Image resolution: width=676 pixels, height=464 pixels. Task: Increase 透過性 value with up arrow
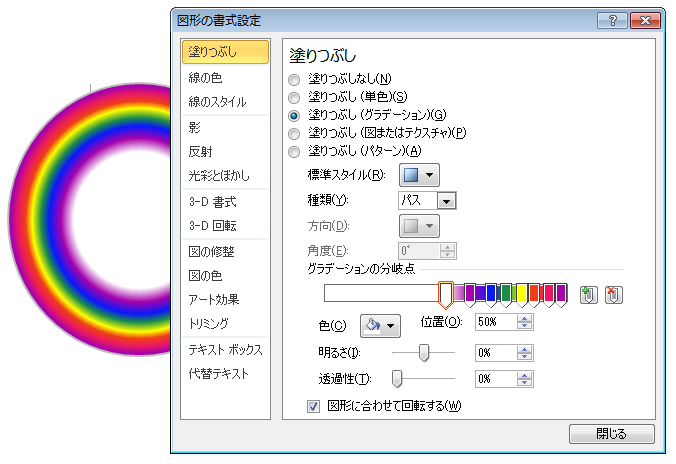click(525, 376)
